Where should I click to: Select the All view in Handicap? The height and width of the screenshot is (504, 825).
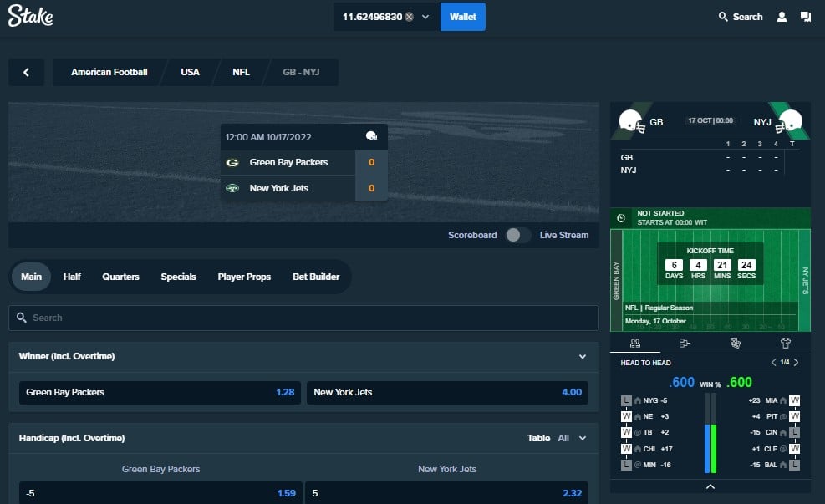(563, 438)
